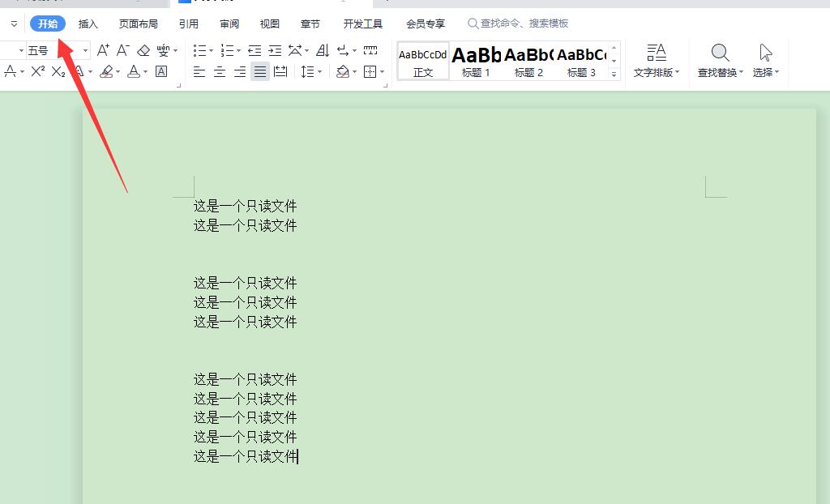Apply superscript X² formatting
Screen dimensions: 830x504
(37, 71)
